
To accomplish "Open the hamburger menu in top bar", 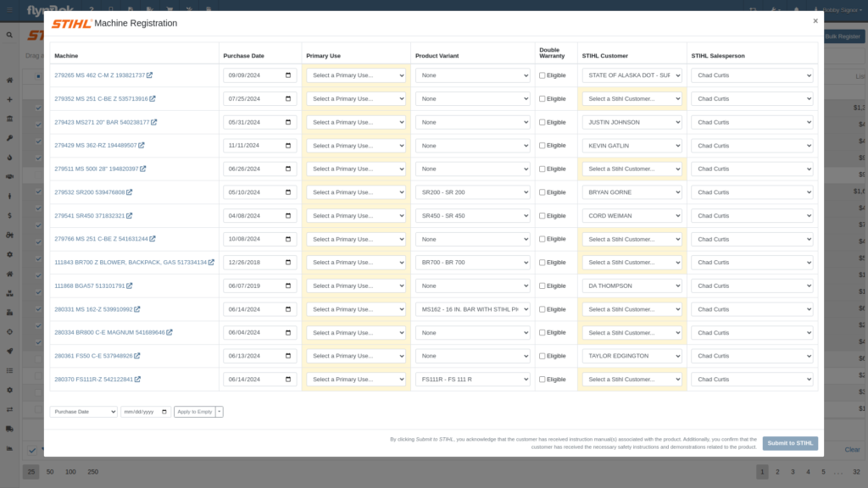I will coord(9,9).
